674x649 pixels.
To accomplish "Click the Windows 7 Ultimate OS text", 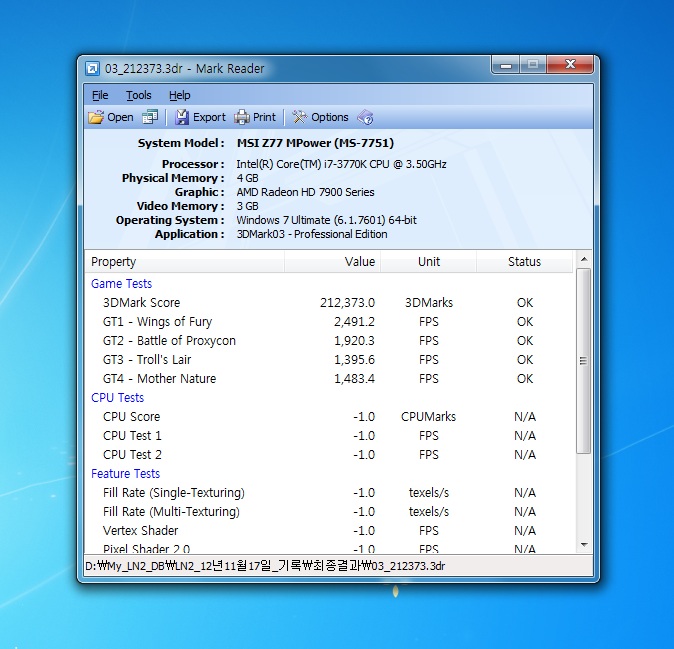I will 326,220.
